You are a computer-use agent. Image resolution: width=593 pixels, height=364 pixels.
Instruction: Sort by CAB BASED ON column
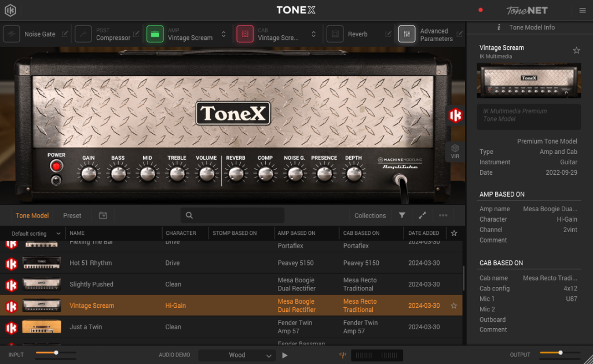361,233
